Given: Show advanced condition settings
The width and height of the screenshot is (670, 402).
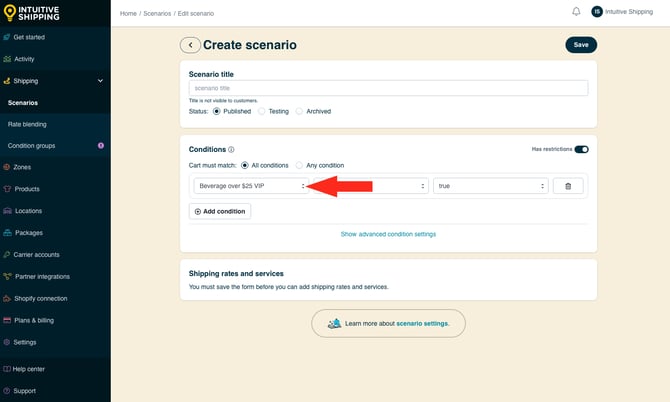Looking at the screenshot, I should (x=388, y=234).
